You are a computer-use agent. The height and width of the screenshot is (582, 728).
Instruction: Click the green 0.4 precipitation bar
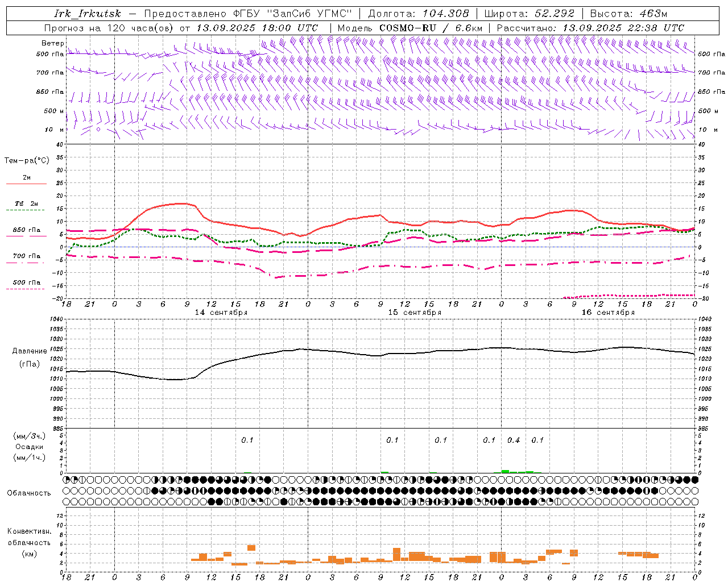click(x=505, y=471)
